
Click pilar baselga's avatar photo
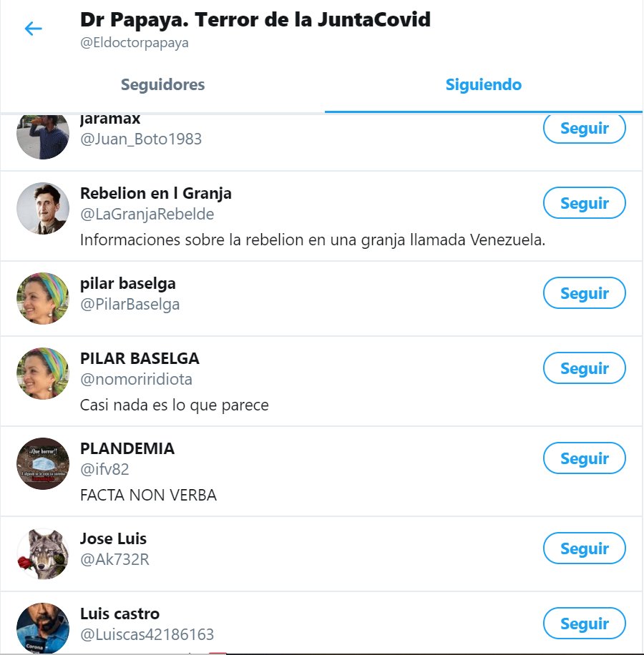coord(43,298)
